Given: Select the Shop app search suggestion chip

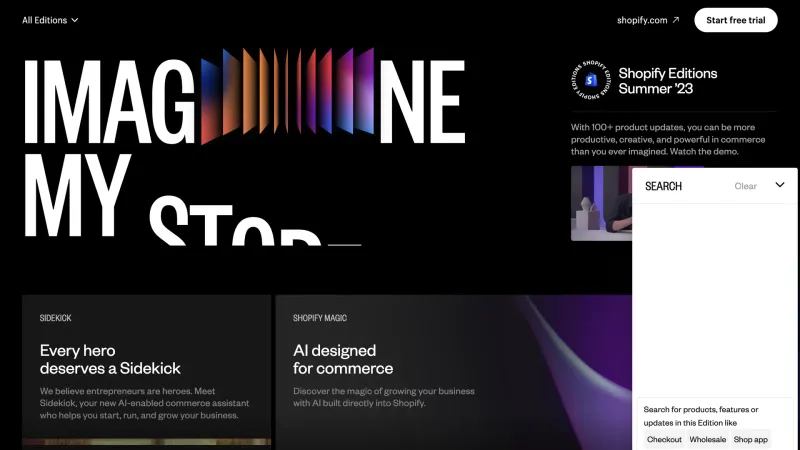Looking at the screenshot, I should (x=751, y=439).
